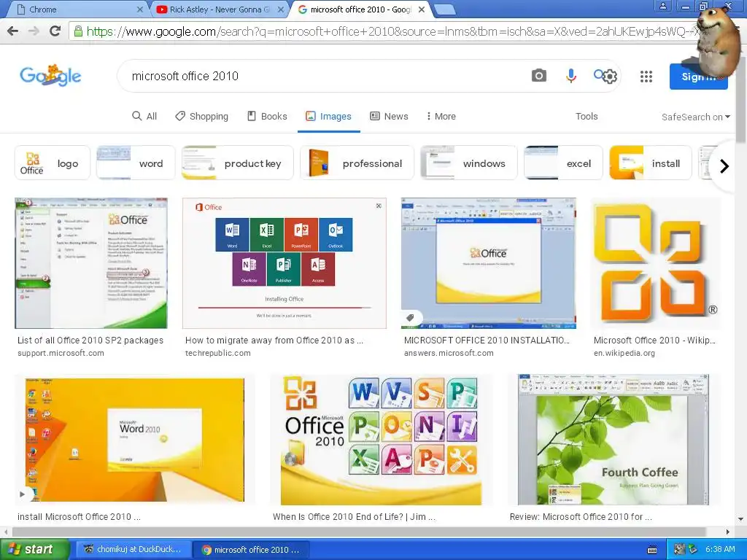Click the product tag icon on installation image
The height and width of the screenshot is (560, 747).
(410, 318)
